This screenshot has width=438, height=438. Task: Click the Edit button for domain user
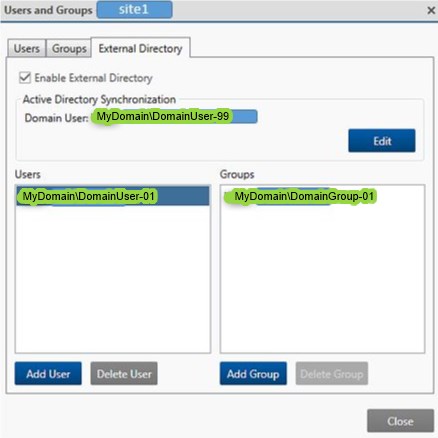tap(382, 141)
